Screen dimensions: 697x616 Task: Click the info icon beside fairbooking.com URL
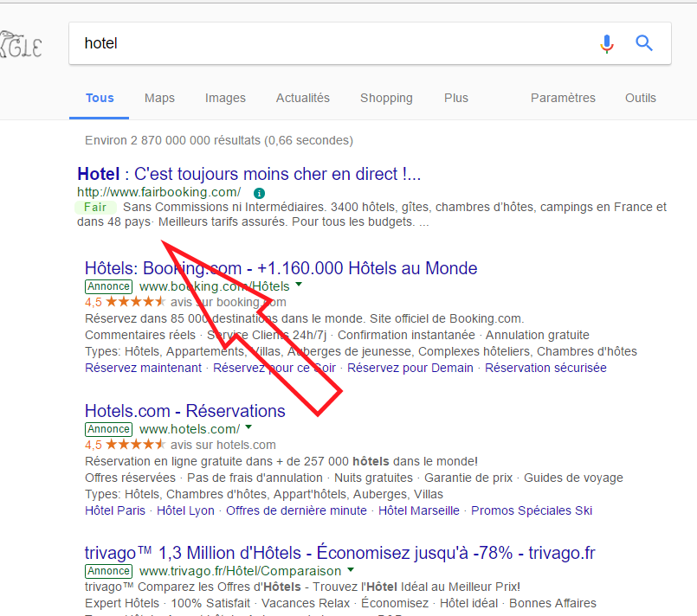point(259,193)
